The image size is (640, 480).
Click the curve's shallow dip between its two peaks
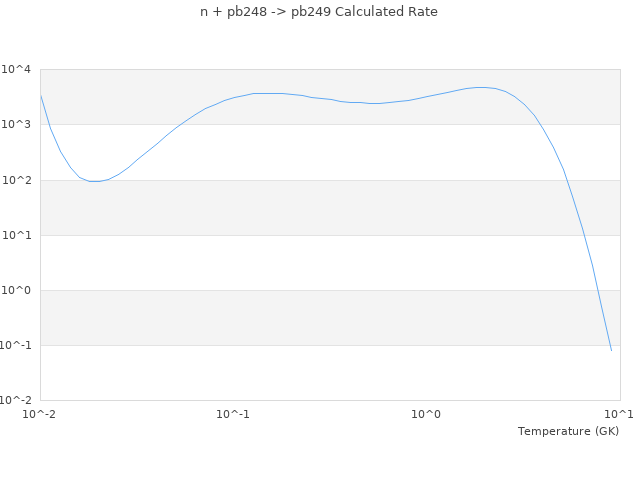pos(372,103)
